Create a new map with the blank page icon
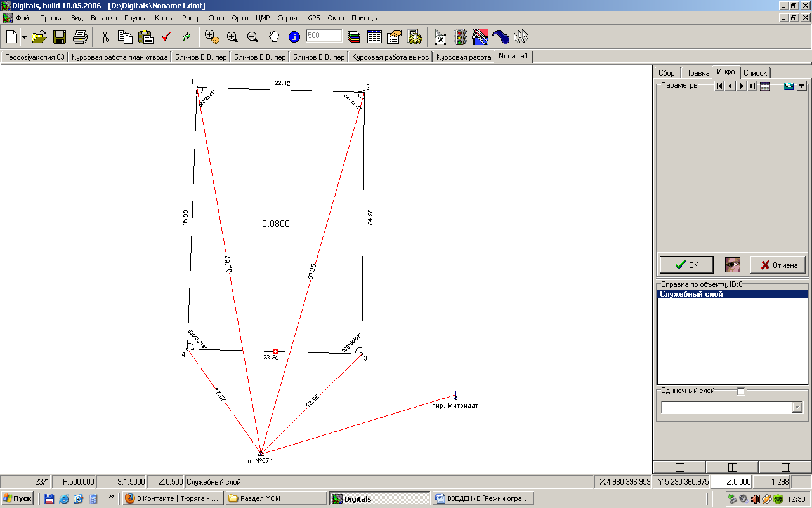This screenshot has width=812, height=508. [12, 37]
